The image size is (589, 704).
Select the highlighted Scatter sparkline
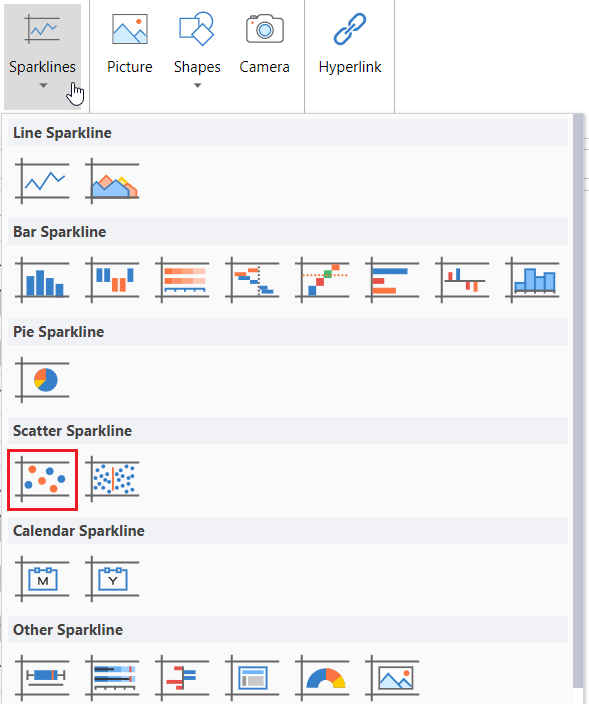(43, 480)
